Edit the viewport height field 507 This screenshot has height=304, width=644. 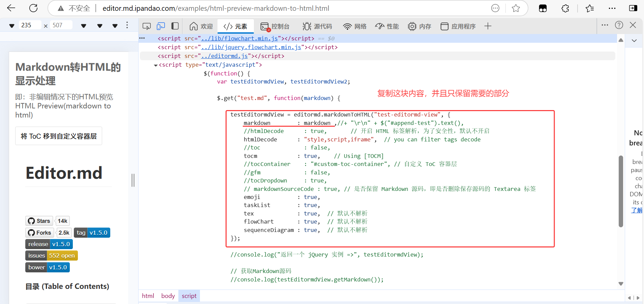[x=61, y=25]
